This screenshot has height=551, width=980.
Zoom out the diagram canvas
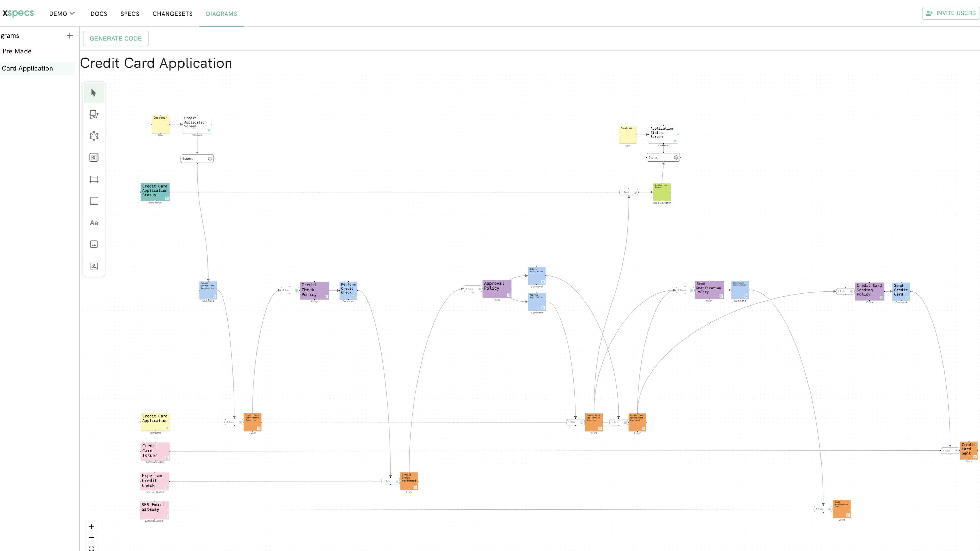(91, 538)
